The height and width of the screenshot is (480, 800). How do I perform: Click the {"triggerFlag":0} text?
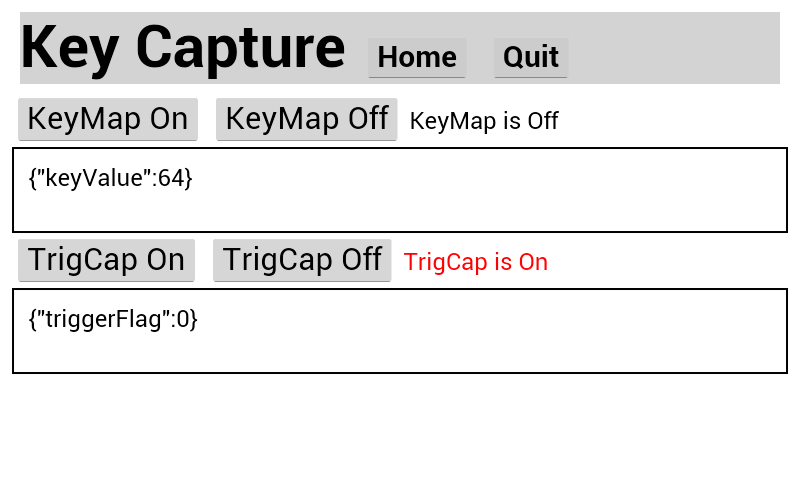coord(113,319)
